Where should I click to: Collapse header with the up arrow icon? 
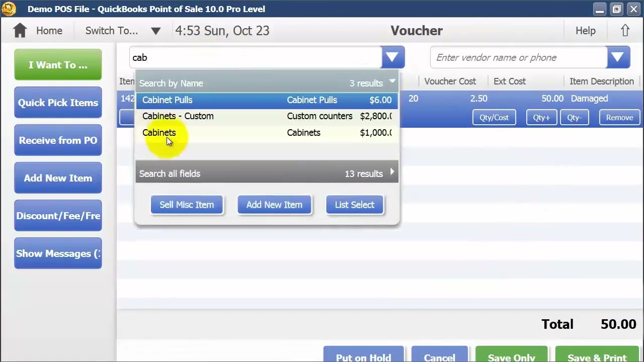625,31
